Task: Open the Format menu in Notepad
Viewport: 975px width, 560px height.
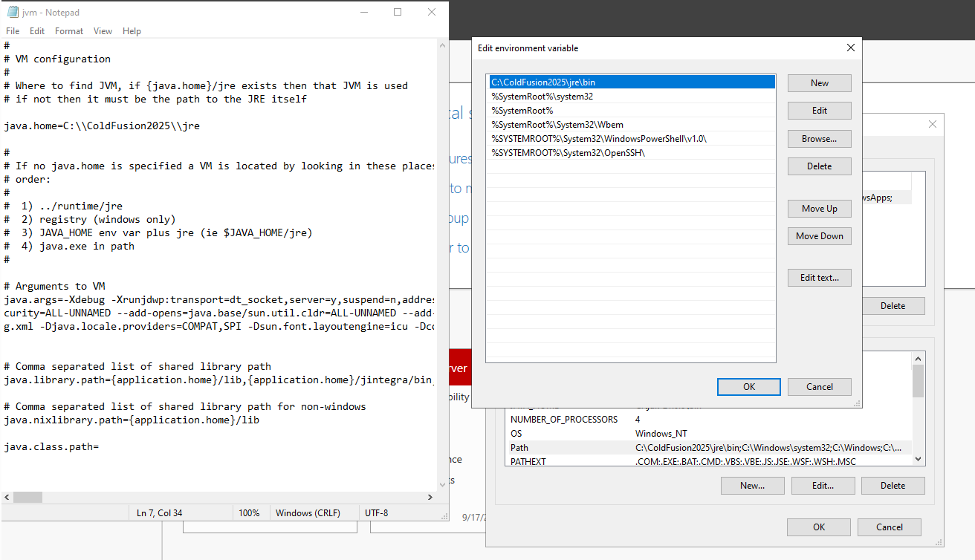Action: click(69, 31)
